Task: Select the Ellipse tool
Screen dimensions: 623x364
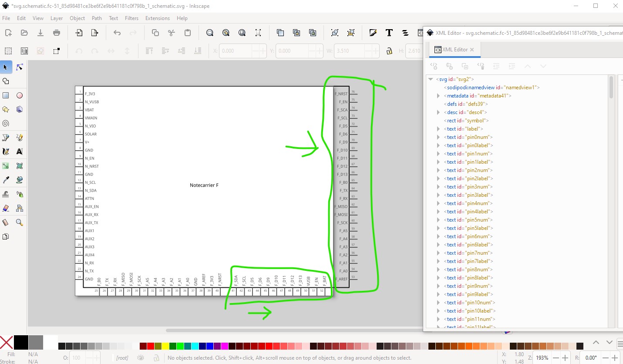Action: pyautogui.click(x=19, y=95)
